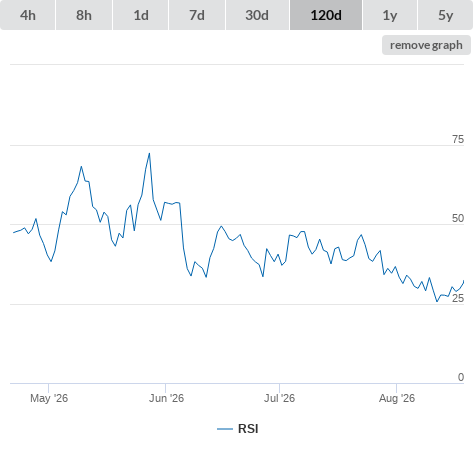Click the 25 level axis label
Viewport: 474px width, 455px height.
point(458,298)
